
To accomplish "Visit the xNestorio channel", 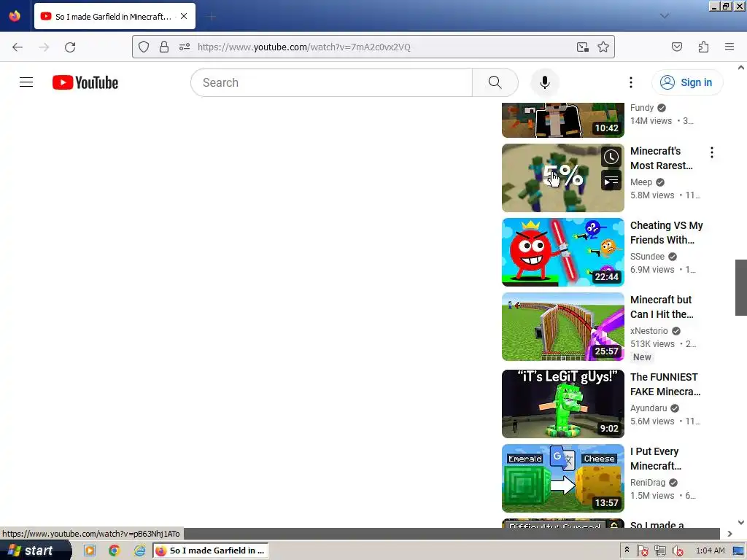I will point(649,330).
